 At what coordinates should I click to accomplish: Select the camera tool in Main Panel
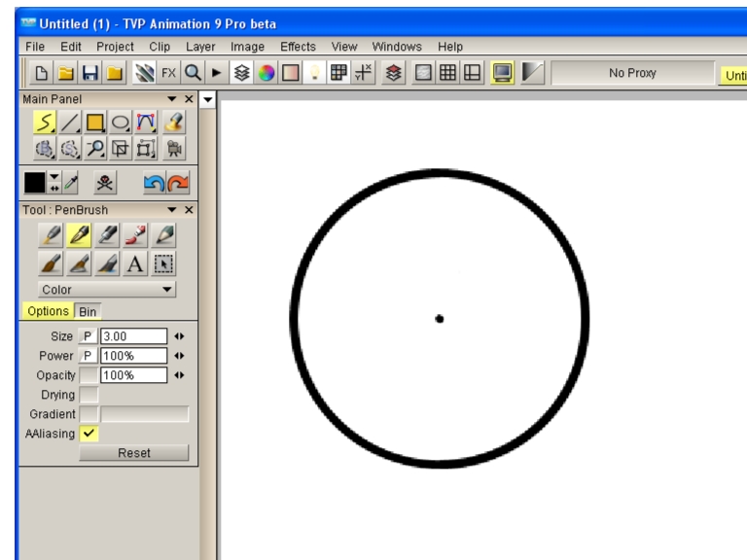click(x=174, y=149)
